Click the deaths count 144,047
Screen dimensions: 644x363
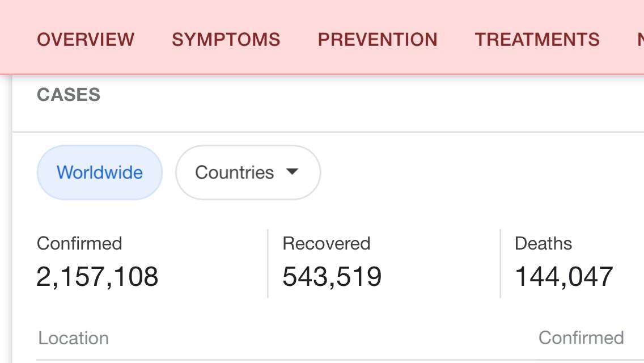563,277
